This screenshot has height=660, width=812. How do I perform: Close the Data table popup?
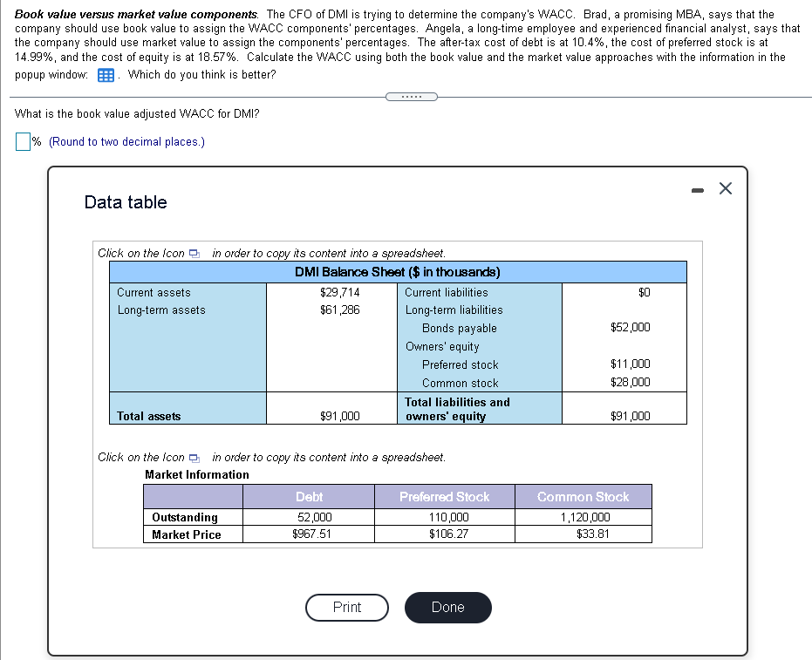click(x=725, y=188)
